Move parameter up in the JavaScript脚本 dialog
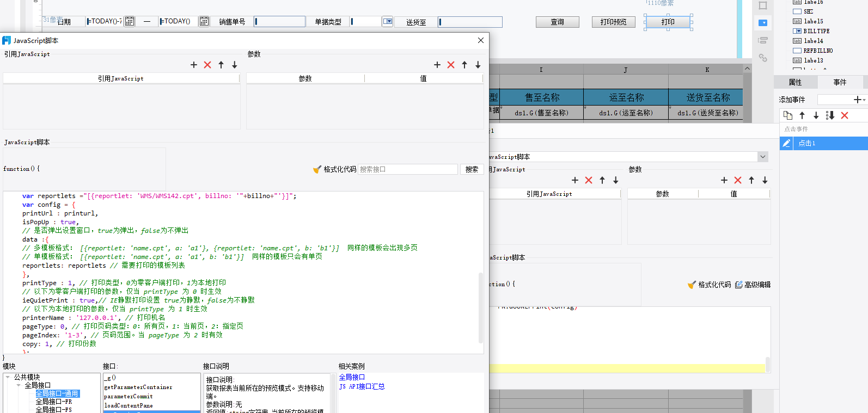The width and height of the screenshot is (868, 413). click(x=464, y=65)
